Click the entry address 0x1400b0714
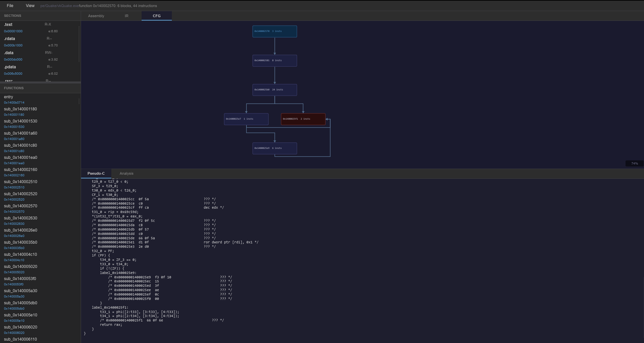The image size is (644, 343). [14, 103]
